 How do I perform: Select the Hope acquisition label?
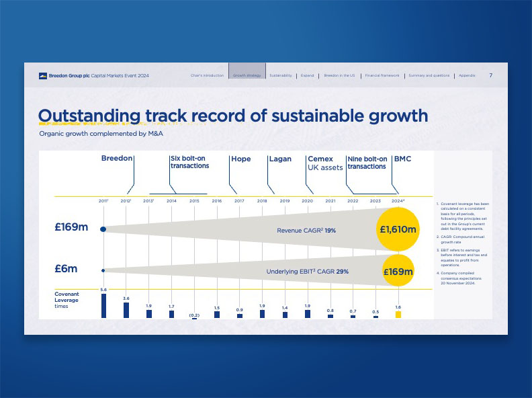point(241,159)
